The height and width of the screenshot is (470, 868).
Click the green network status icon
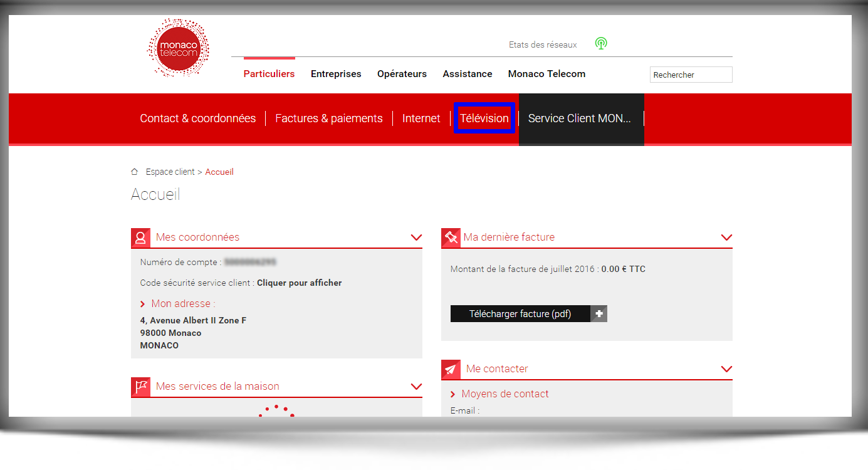(x=601, y=44)
